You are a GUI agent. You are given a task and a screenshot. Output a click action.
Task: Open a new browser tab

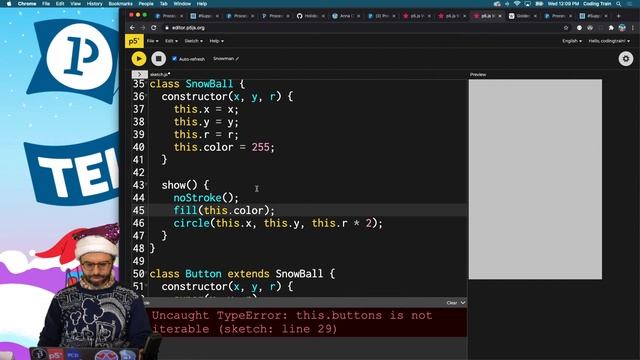coord(618,16)
